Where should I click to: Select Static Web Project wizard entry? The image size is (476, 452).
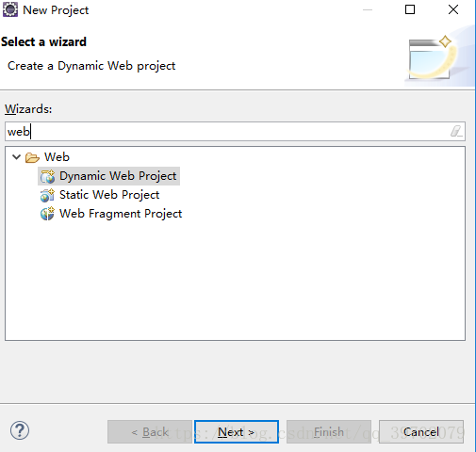pyautogui.click(x=109, y=195)
